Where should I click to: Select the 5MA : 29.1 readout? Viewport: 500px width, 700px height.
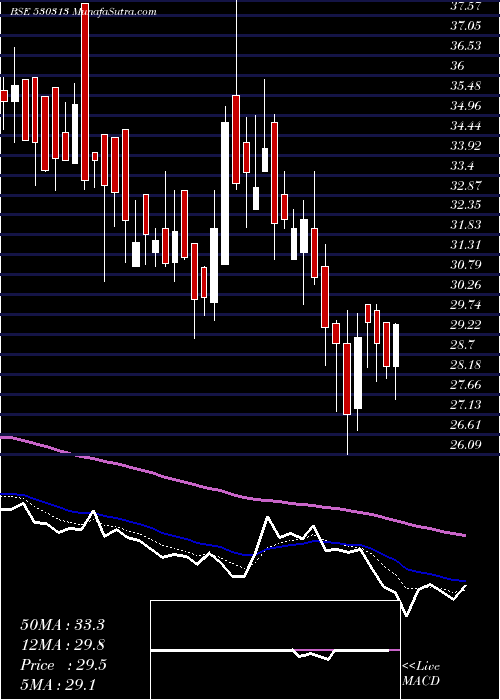(x=58, y=684)
